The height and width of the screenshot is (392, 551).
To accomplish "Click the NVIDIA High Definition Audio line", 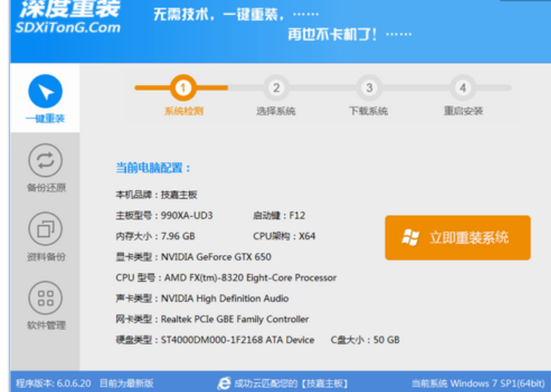I will [x=202, y=298].
